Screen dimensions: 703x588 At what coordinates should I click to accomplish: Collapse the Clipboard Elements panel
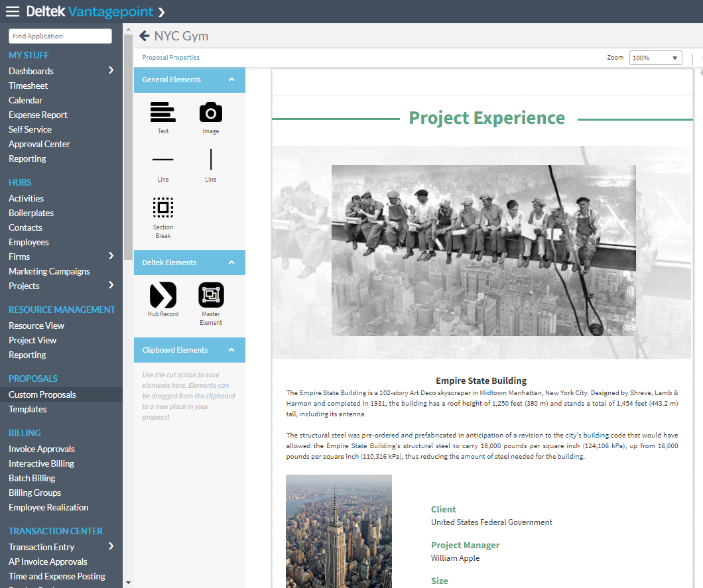[231, 349]
